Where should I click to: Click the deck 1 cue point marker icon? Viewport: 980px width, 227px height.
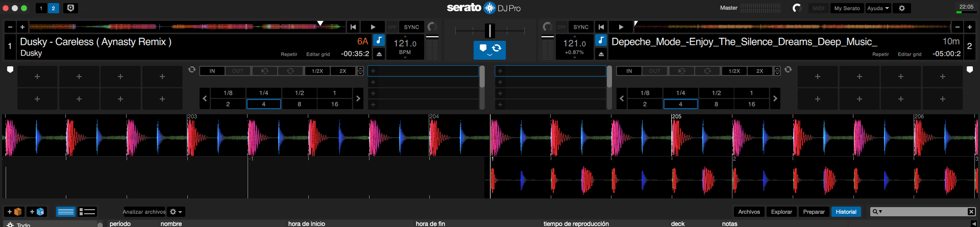10,70
